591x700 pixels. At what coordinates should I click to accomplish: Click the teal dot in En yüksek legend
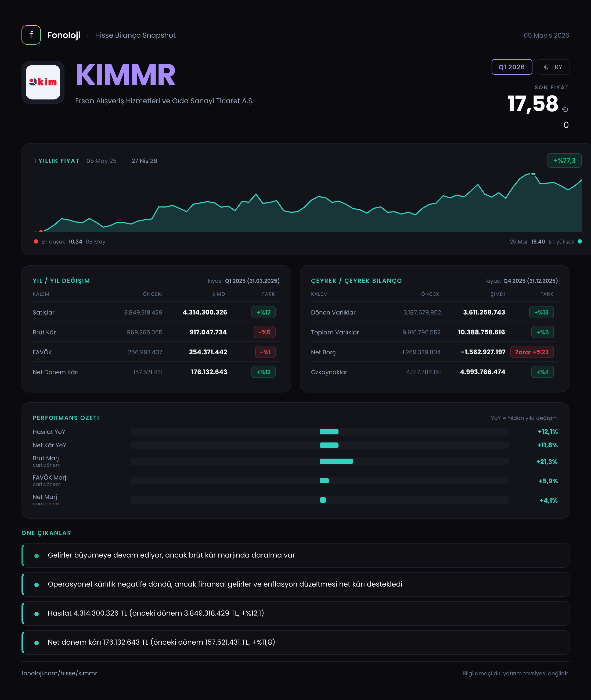point(580,241)
